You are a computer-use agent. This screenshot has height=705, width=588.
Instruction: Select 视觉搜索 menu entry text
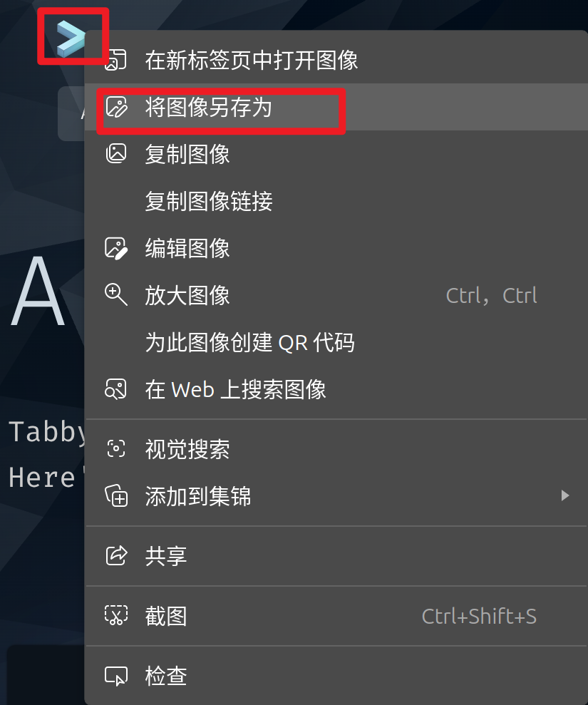tap(187, 449)
